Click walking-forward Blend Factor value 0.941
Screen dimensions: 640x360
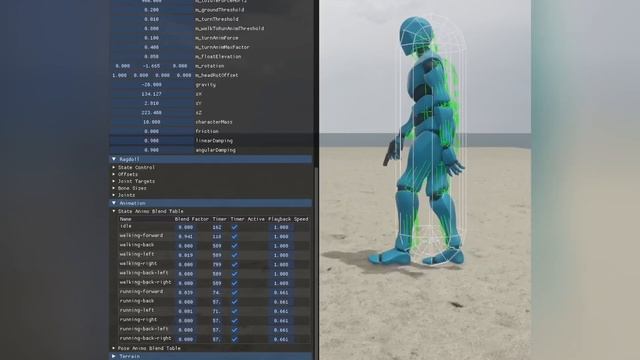[186, 237]
